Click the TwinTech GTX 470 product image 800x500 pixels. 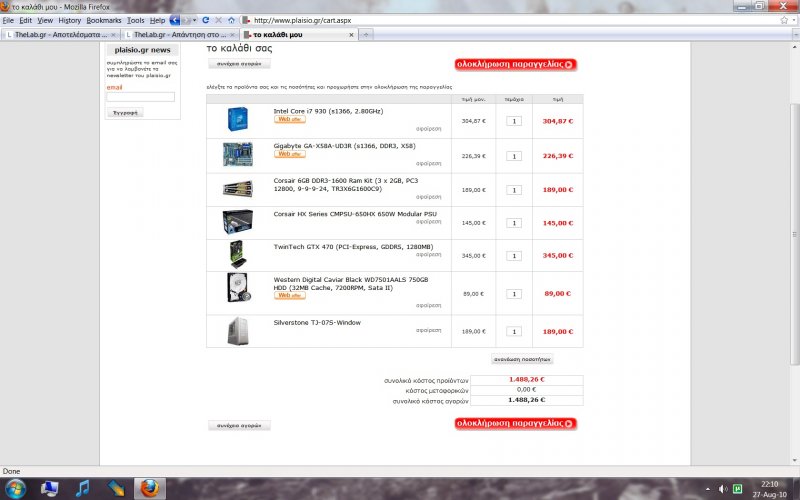click(238, 254)
